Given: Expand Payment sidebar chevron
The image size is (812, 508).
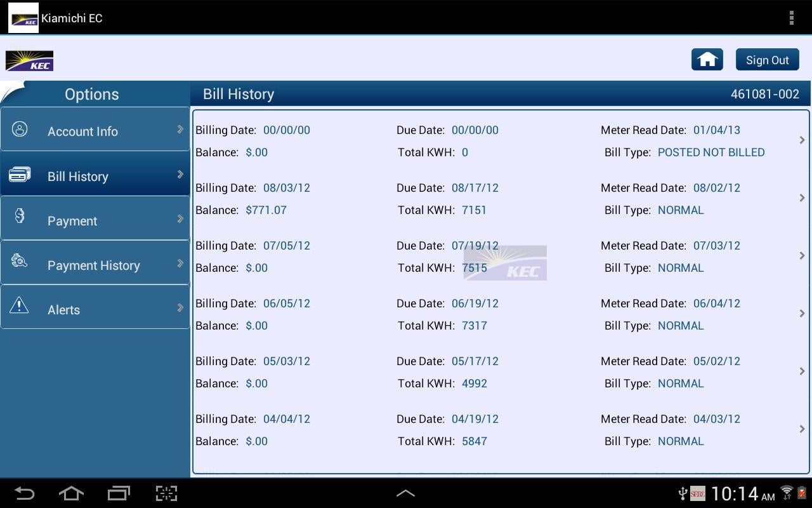Looking at the screenshot, I should click(180, 218).
